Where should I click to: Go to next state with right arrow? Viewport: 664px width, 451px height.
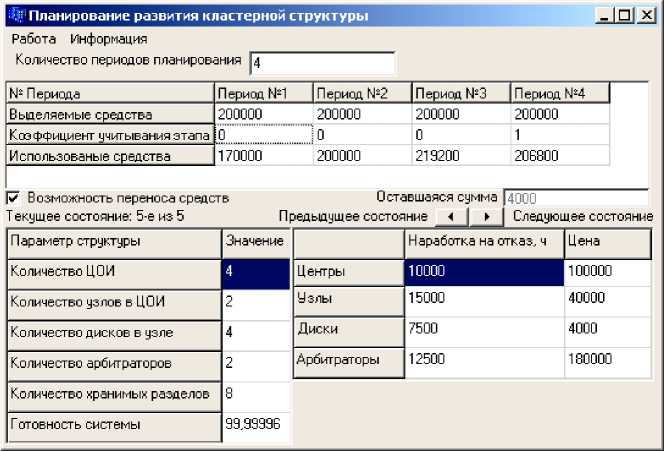(486, 217)
